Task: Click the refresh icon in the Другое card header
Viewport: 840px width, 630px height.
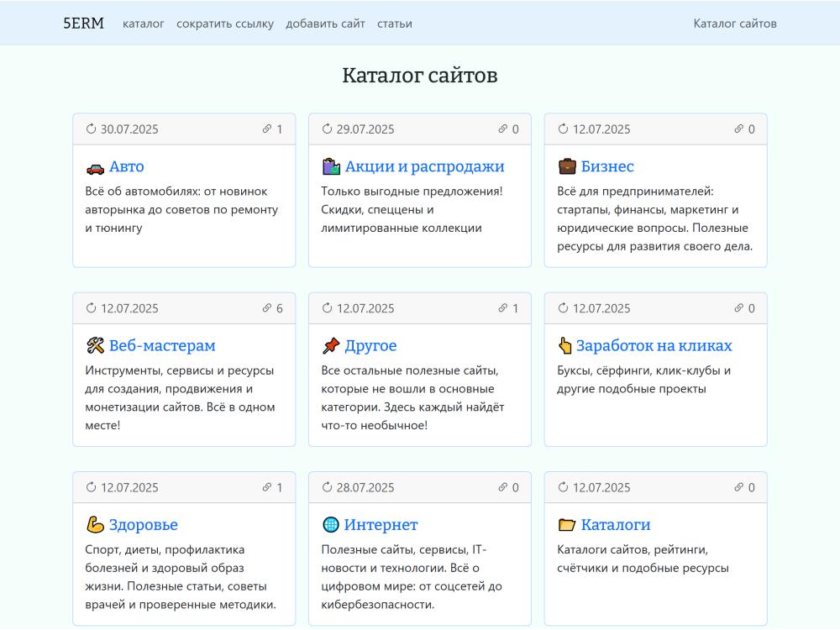Action: 327,307
